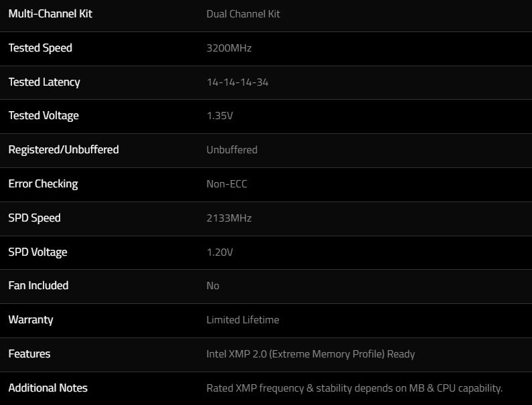This screenshot has width=532, height=405.
Task: Select the 1.35V voltage value
Action: (219, 116)
